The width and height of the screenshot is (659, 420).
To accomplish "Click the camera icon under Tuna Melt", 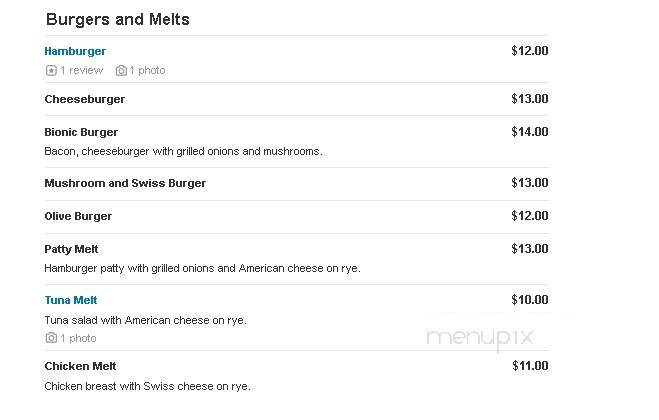I will coord(51,338).
